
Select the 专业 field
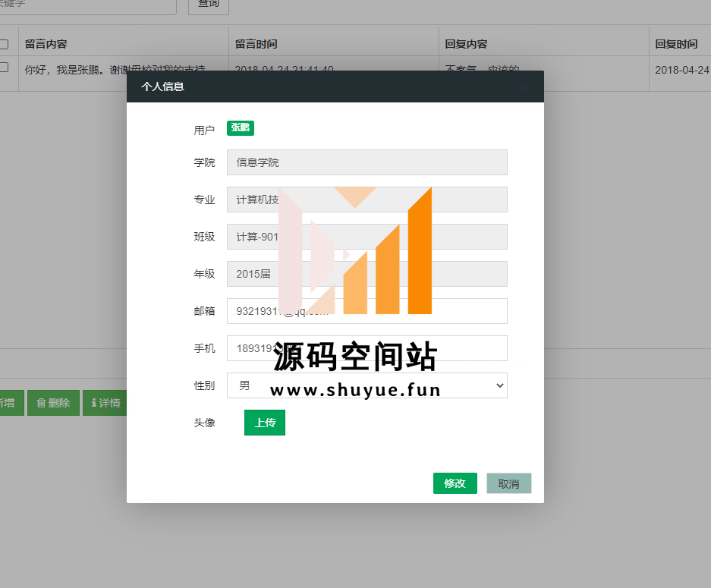(367, 200)
